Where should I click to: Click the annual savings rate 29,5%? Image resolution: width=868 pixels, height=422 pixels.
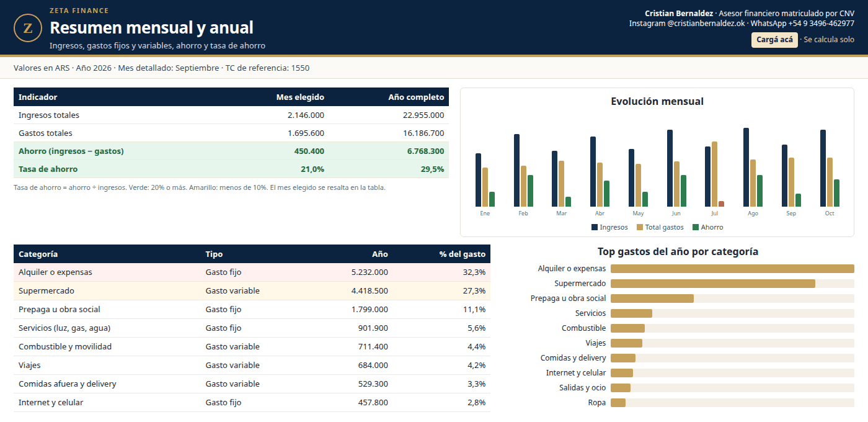click(433, 169)
